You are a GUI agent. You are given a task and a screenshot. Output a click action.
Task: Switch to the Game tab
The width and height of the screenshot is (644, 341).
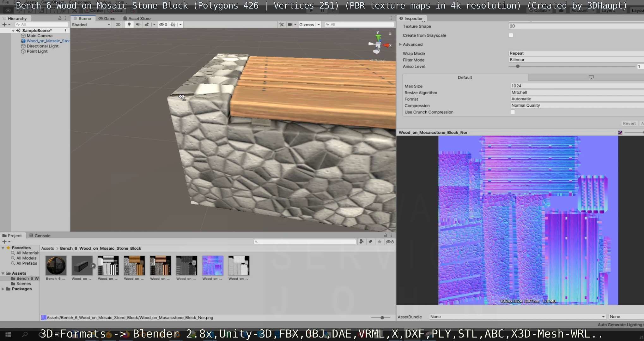pos(107,18)
